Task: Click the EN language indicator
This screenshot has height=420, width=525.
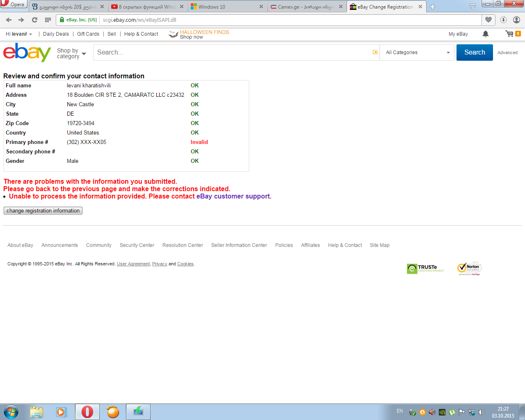Action: coord(399,411)
